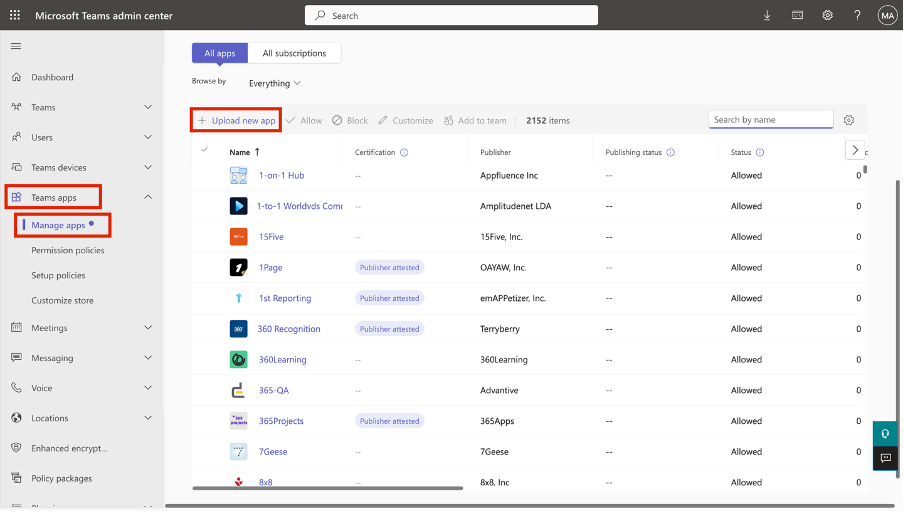This screenshot has height=512, width=904.
Task: Click the Certification info icon
Action: click(404, 152)
